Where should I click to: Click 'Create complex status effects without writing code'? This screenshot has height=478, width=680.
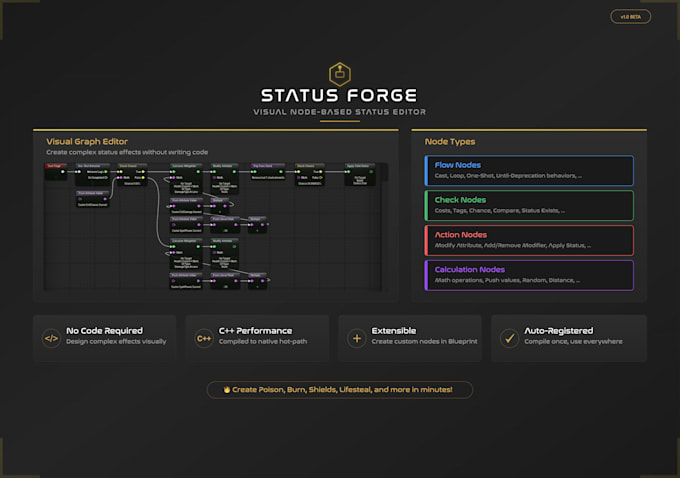[x=127, y=152]
